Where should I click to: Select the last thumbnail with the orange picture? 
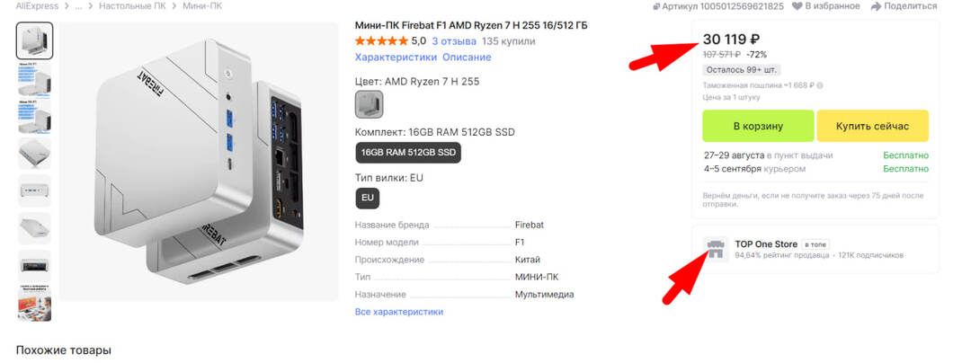click(x=34, y=304)
